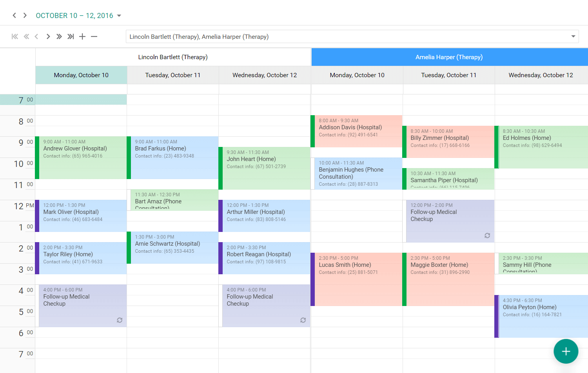Click recurrence icon on Tuesday Follow-up Checkup
This screenshot has width=588, height=373.
coord(487,235)
